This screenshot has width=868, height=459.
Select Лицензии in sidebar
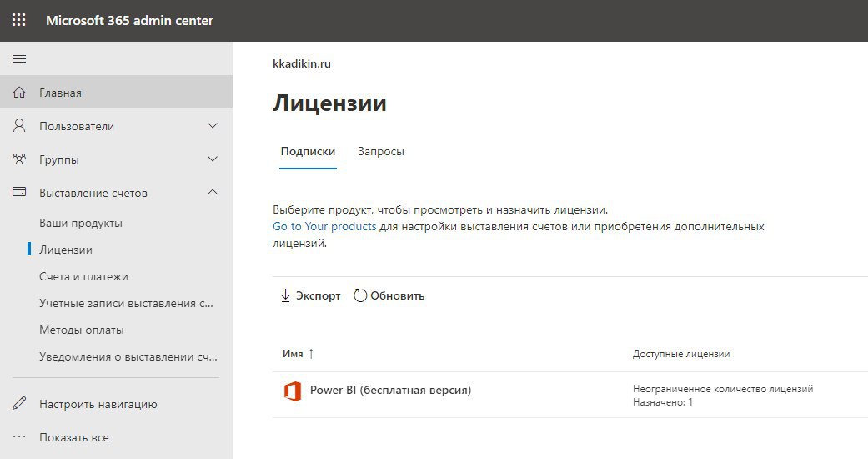coord(66,250)
